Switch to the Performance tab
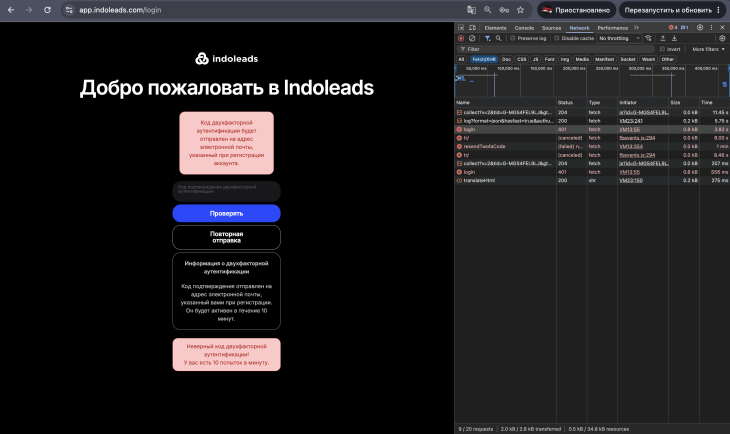Screen dimensions: 730x434 tap(613, 28)
